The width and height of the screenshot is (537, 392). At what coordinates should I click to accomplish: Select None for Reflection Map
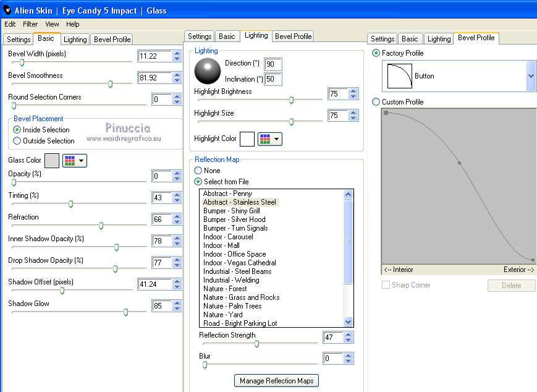(198, 171)
